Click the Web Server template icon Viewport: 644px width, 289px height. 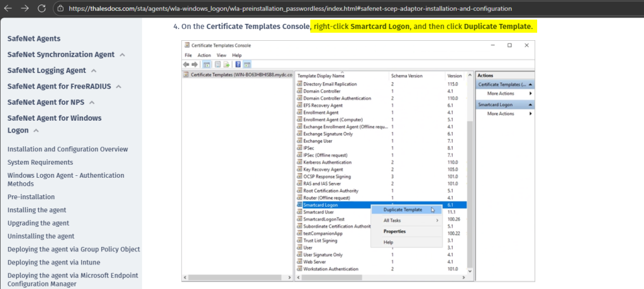[x=299, y=261]
